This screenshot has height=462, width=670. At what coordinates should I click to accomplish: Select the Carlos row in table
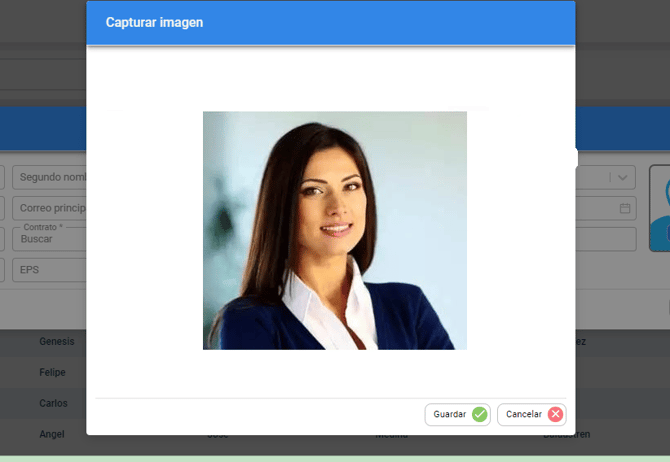pyautogui.click(x=53, y=403)
